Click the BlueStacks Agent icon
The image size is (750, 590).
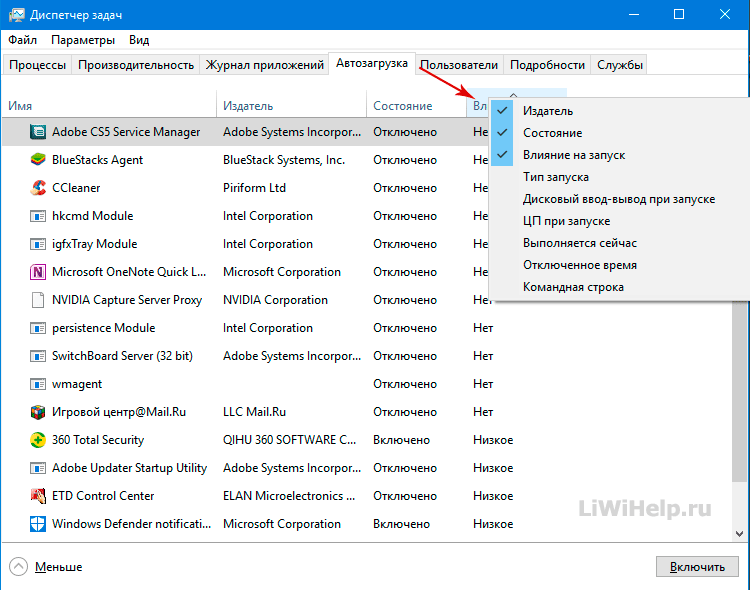(x=38, y=159)
